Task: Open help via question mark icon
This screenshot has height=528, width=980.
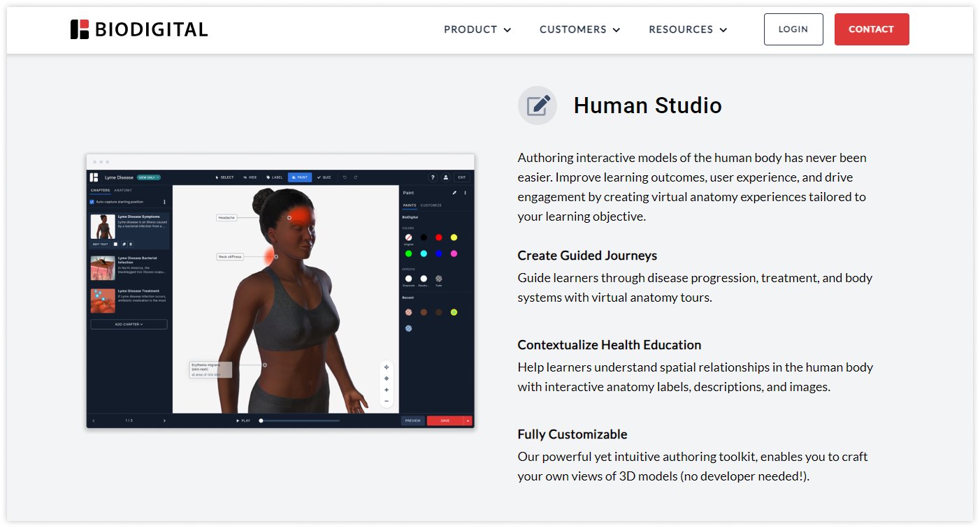Action: click(x=433, y=177)
